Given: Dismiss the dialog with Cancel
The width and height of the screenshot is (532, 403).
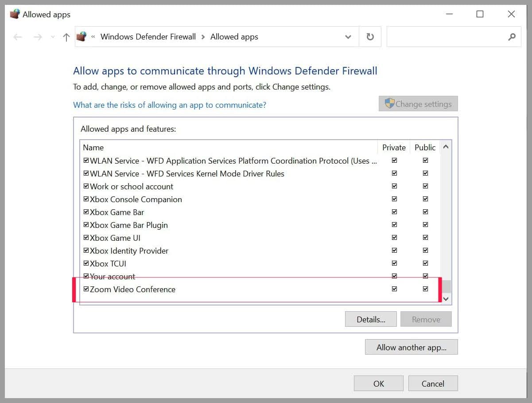Looking at the screenshot, I should 433,383.
